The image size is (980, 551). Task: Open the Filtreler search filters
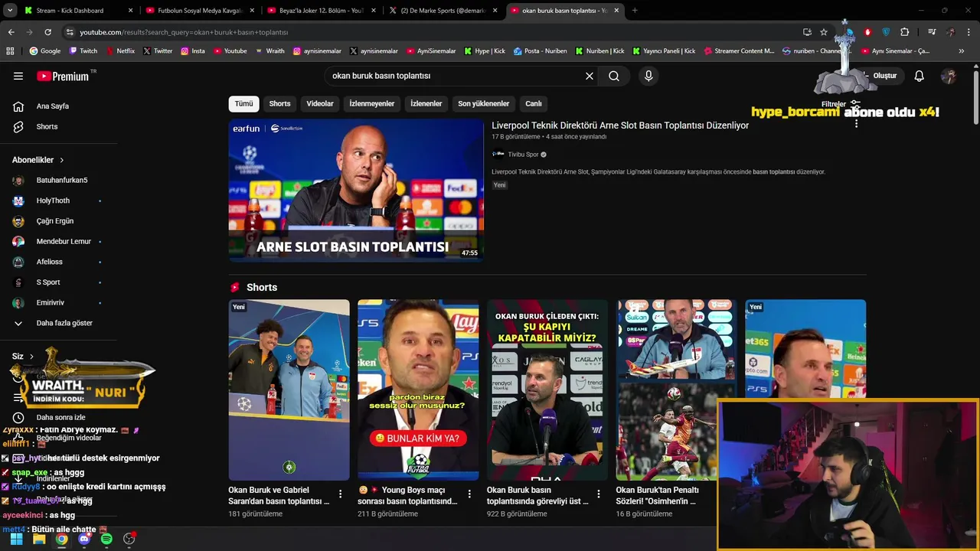(x=841, y=104)
